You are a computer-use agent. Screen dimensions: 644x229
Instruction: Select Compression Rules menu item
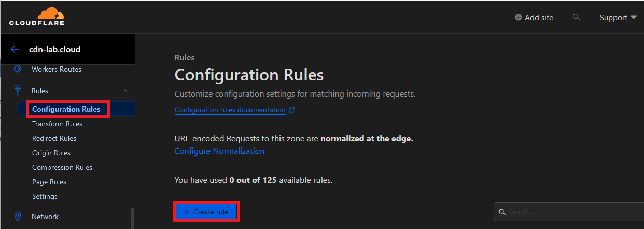(62, 167)
